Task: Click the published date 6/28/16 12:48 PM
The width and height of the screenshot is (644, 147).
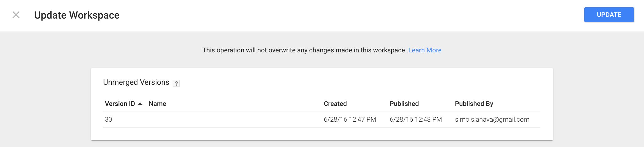Action: (416, 119)
